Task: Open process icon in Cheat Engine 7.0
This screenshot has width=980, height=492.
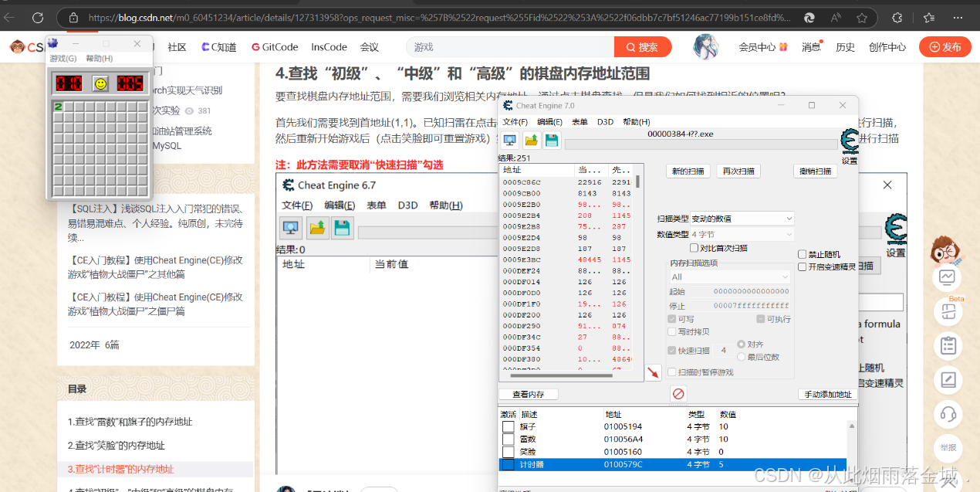Action: 509,140
